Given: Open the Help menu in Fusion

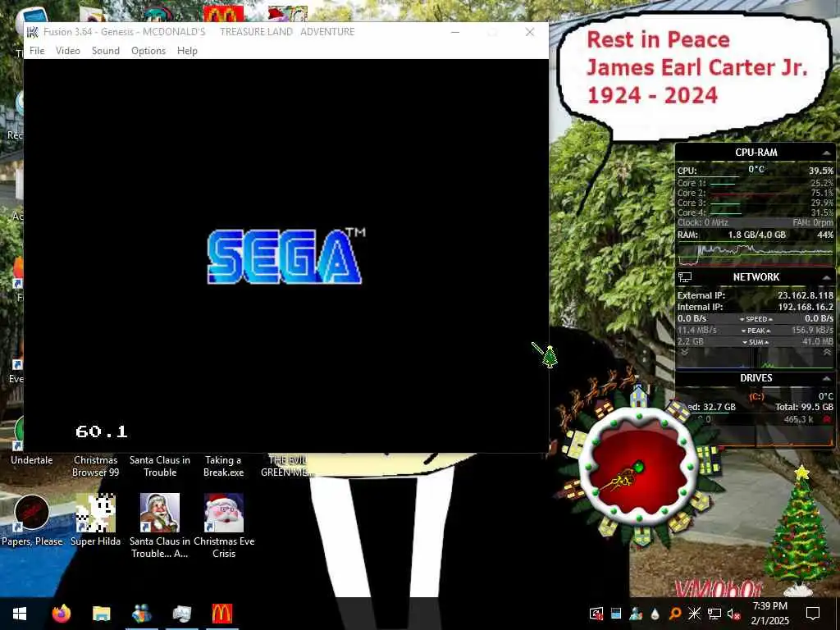Looking at the screenshot, I should (x=187, y=50).
